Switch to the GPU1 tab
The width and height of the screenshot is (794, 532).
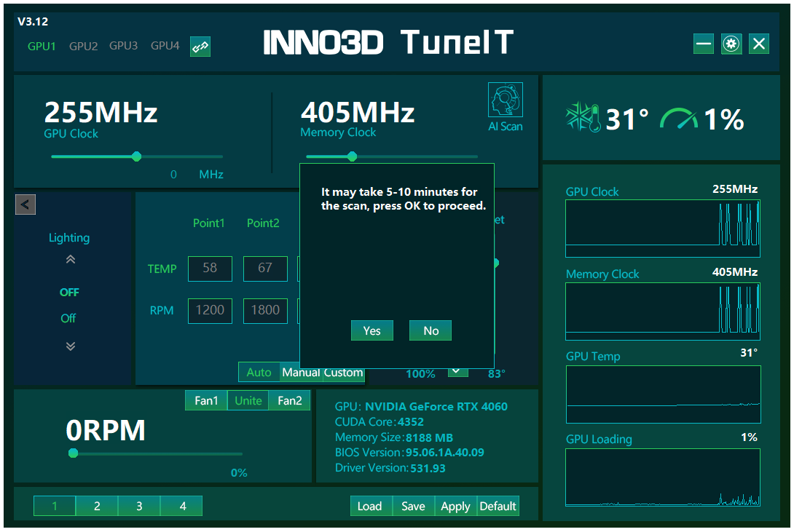(x=42, y=46)
